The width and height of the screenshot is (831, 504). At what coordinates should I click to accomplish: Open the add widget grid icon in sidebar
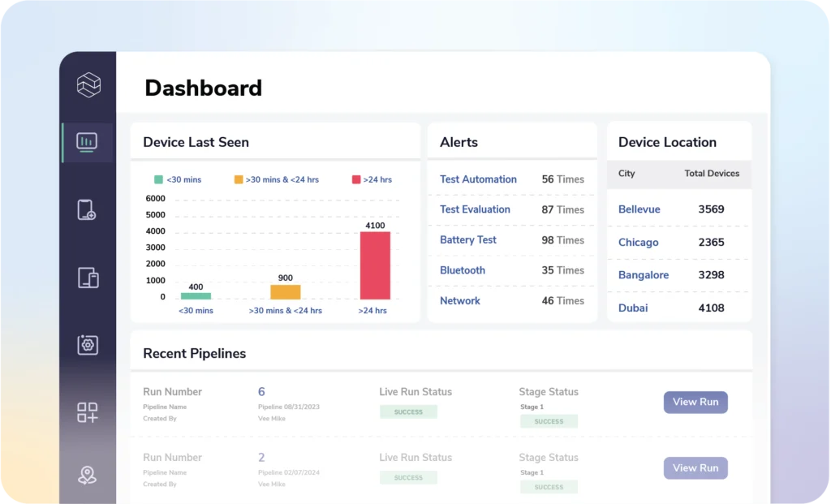coord(87,412)
